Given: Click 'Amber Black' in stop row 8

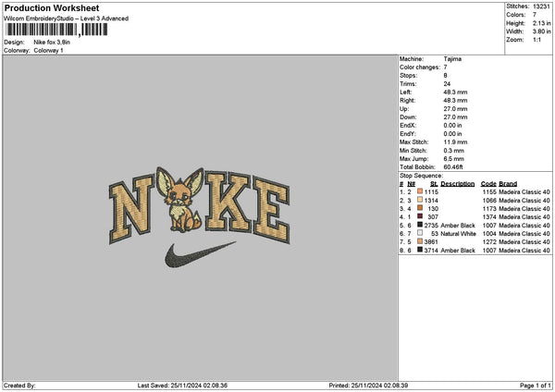Looking at the screenshot, I should click(458, 251).
